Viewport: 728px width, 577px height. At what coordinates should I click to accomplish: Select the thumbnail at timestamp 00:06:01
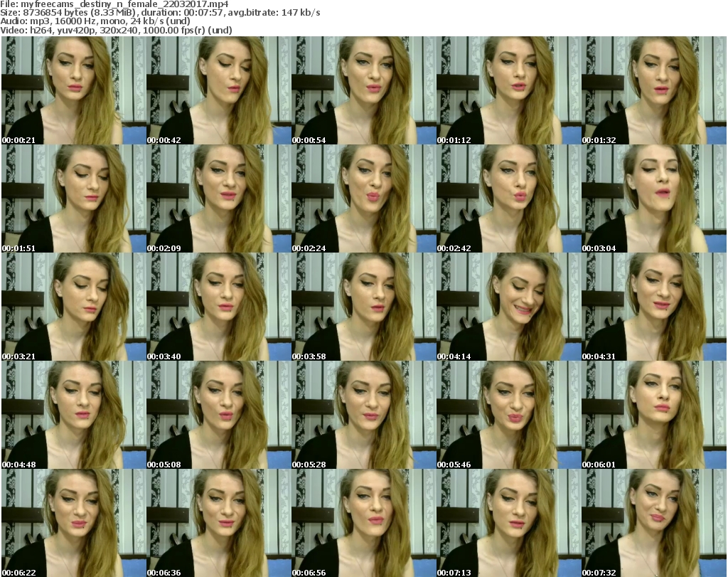tap(653, 415)
